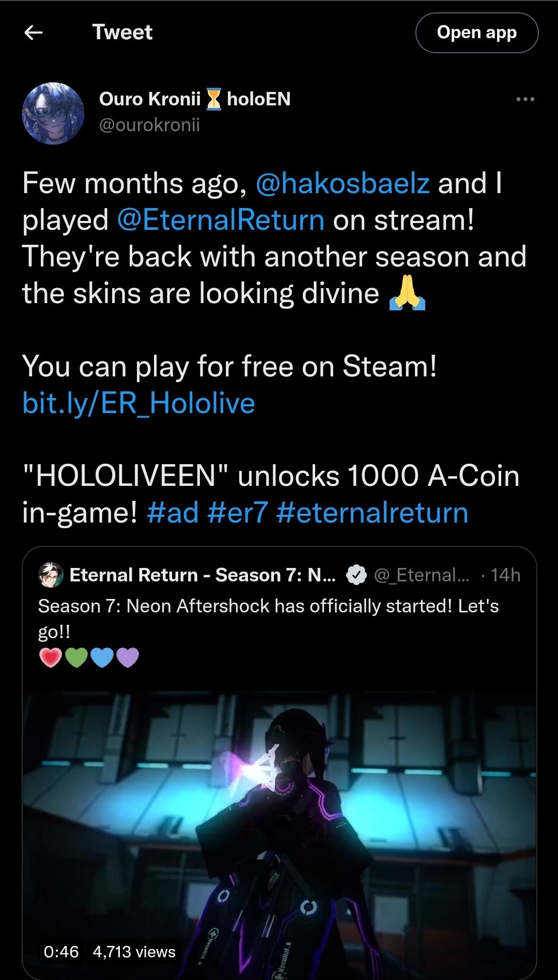Image resolution: width=558 pixels, height=980 pixels.
Task: Open the three-dot more options menu
Action: 525,99
